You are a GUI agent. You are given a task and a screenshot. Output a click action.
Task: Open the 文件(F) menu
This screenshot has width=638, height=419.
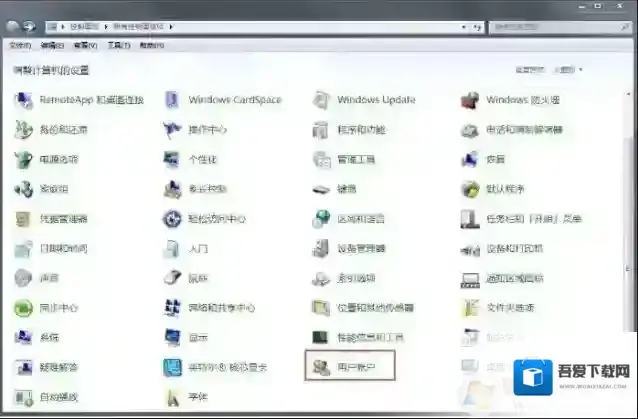20,45
